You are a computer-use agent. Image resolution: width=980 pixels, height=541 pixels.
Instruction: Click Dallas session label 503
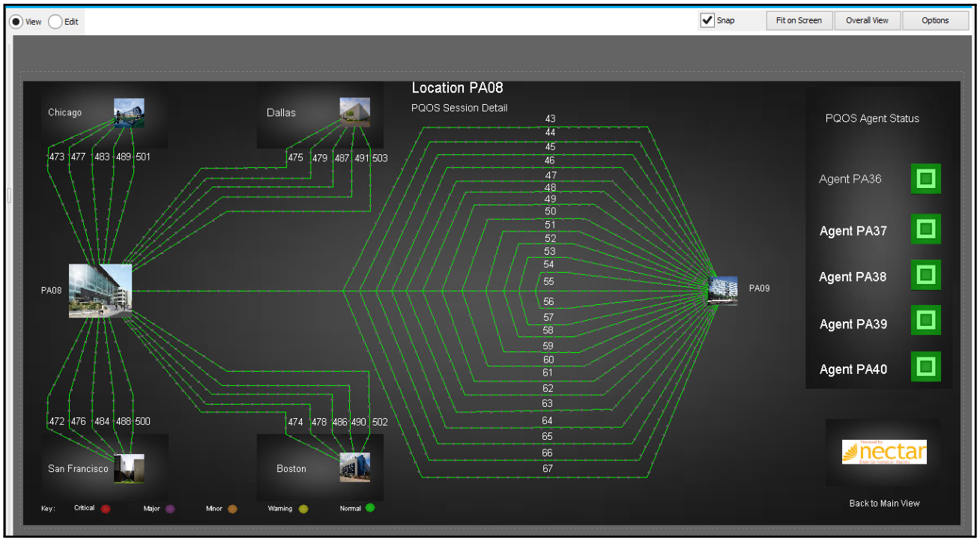pos(380,158)
